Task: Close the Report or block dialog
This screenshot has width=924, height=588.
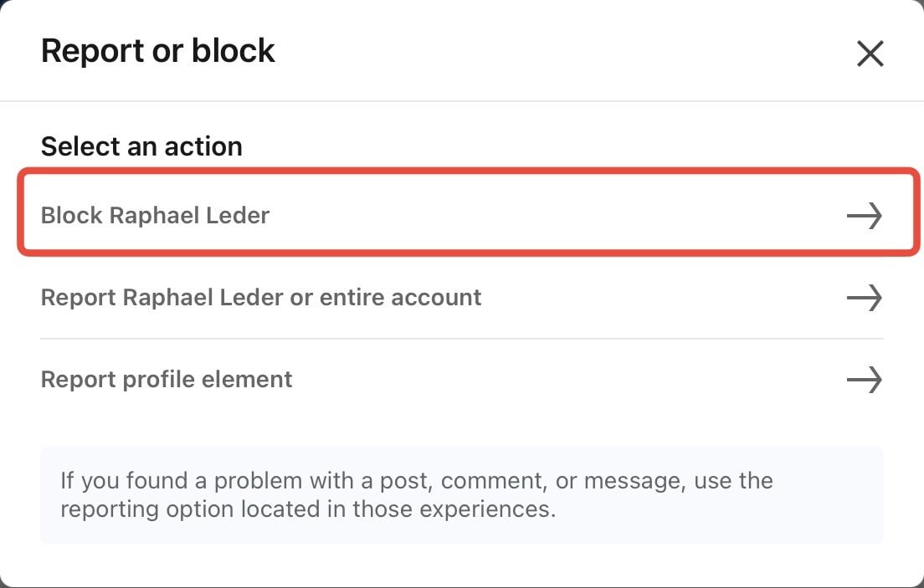Action: point(870,54)
